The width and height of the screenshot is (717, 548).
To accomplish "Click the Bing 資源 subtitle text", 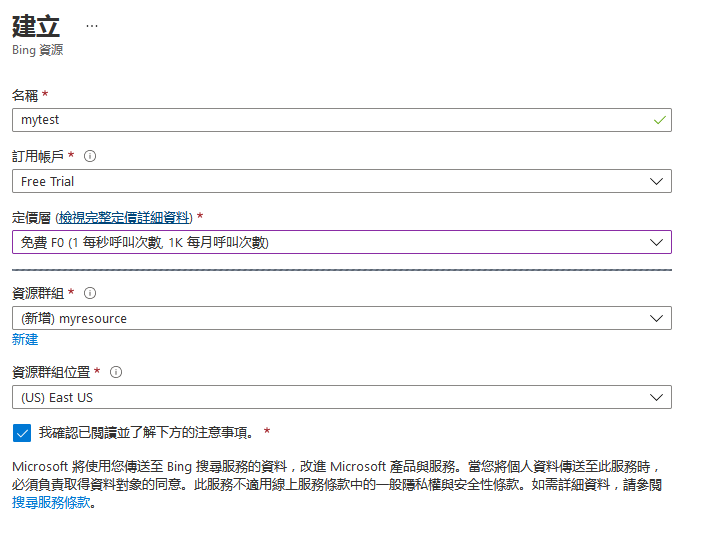I will [x=37, y=50].
